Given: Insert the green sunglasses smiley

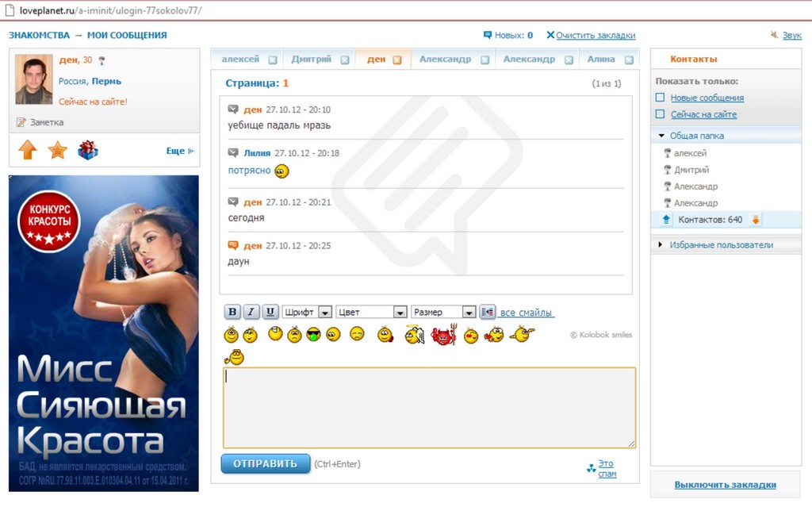Looking at the screenshot, I should pos(314,335).
